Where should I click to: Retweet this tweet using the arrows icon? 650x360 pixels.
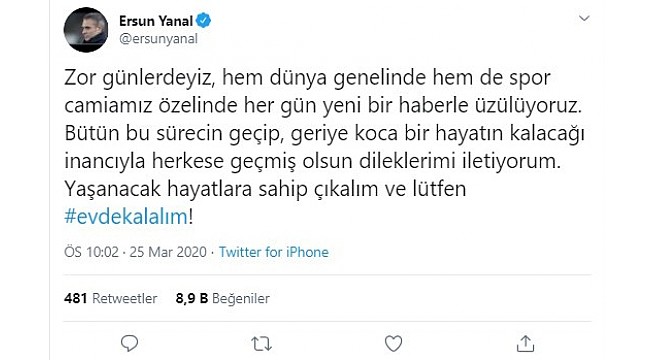click(262, 344)
